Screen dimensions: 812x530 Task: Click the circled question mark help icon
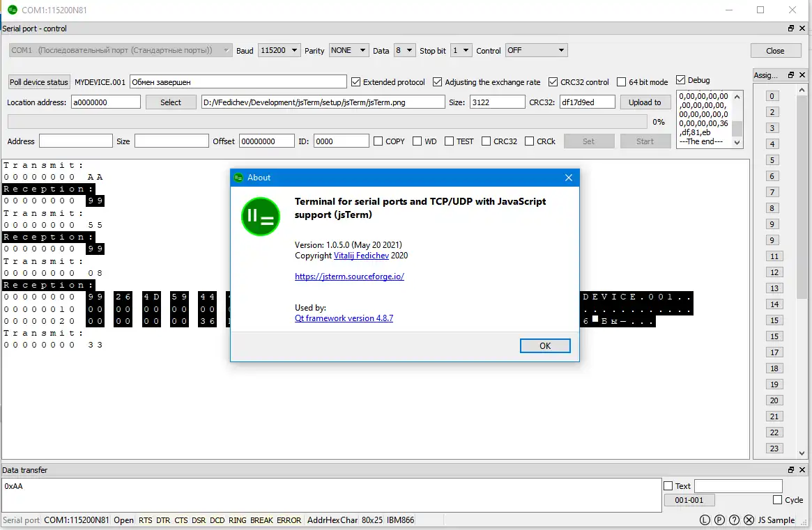click(735, 520)
